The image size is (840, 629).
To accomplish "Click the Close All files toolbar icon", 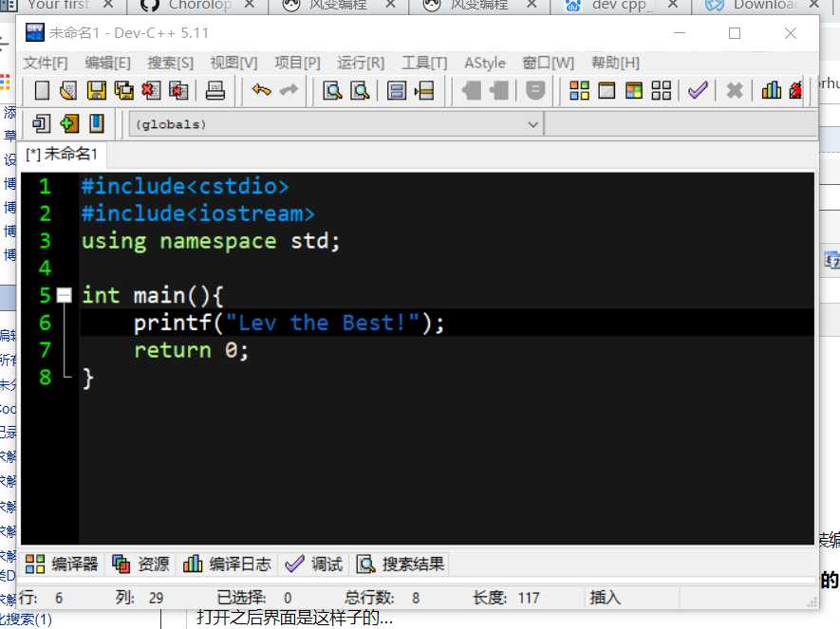I will 178,90.
